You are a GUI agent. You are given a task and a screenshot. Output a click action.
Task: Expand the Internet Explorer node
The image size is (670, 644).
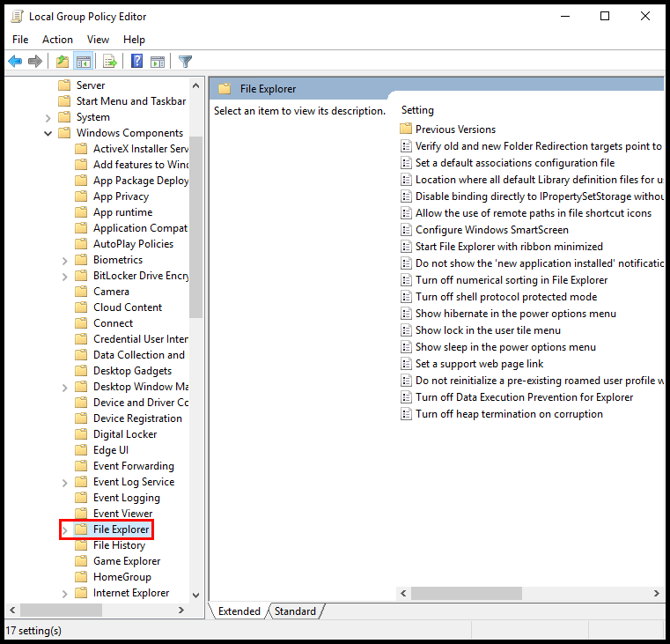[64, 594]
